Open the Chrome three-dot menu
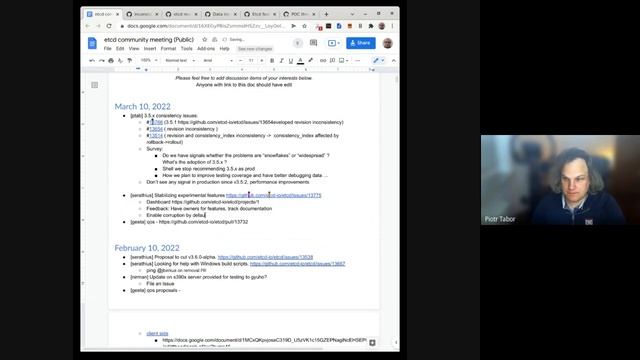 coord(393,26)
